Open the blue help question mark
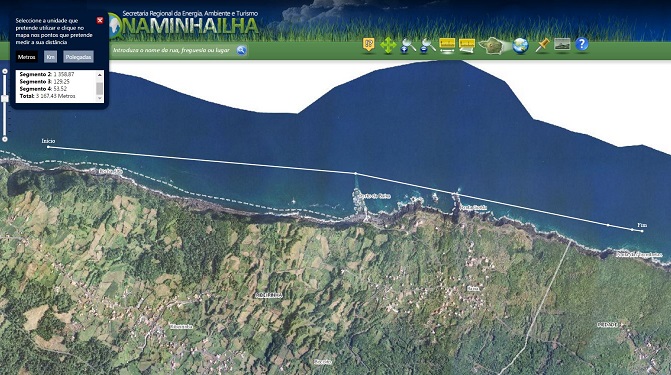This screenshot has width=671, height=375. tap(582, 45)
